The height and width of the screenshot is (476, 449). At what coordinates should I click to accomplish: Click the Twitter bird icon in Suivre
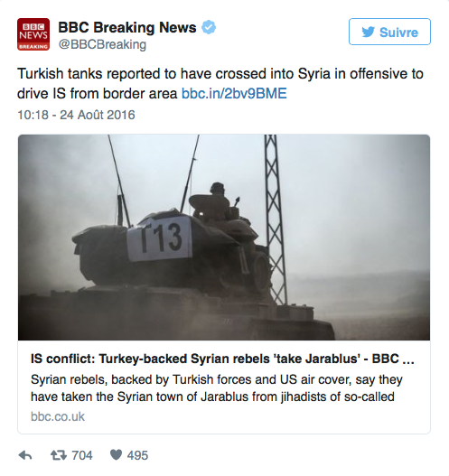pyautogui.click(x=368, y=32)
